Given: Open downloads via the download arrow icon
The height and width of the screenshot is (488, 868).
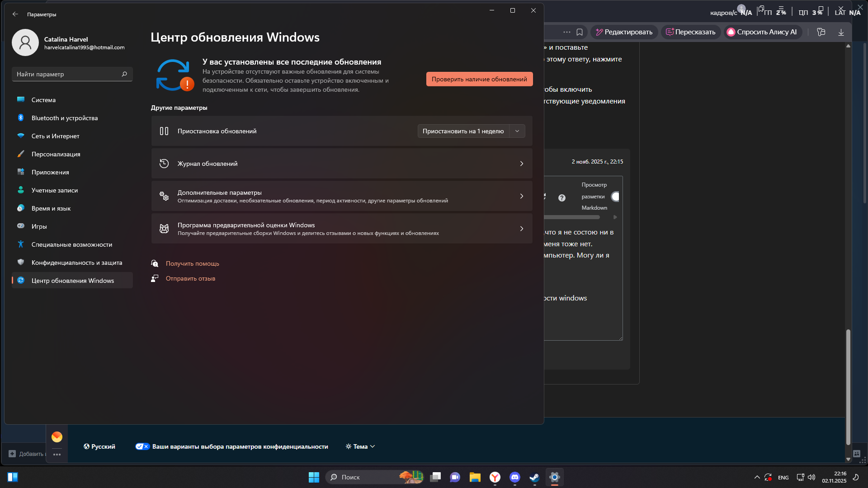Looking at the screenshot, I should pos(841,32).
